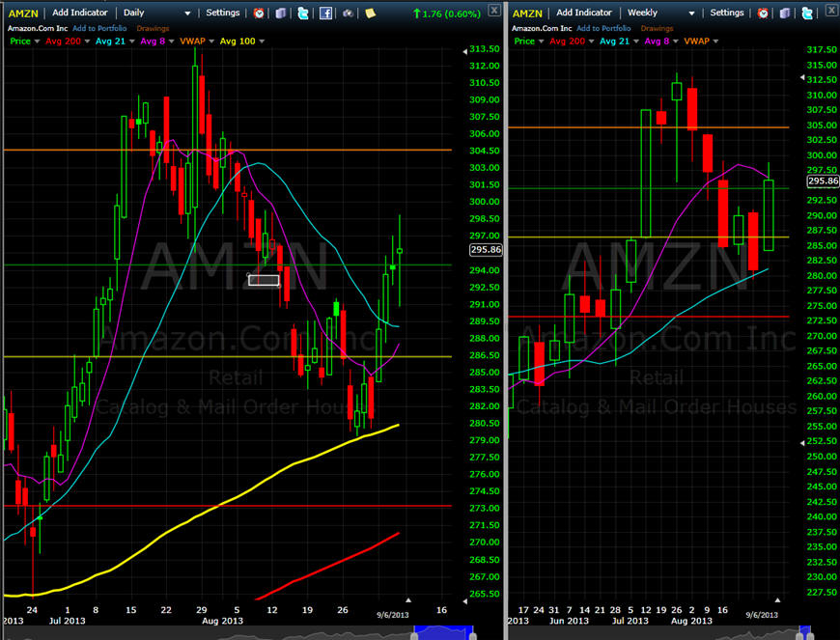Expand Avg 21 options arrow in Weekly chart
This screenshot has width=840, height=640.
pyautogui.click(x=635, y=42)
